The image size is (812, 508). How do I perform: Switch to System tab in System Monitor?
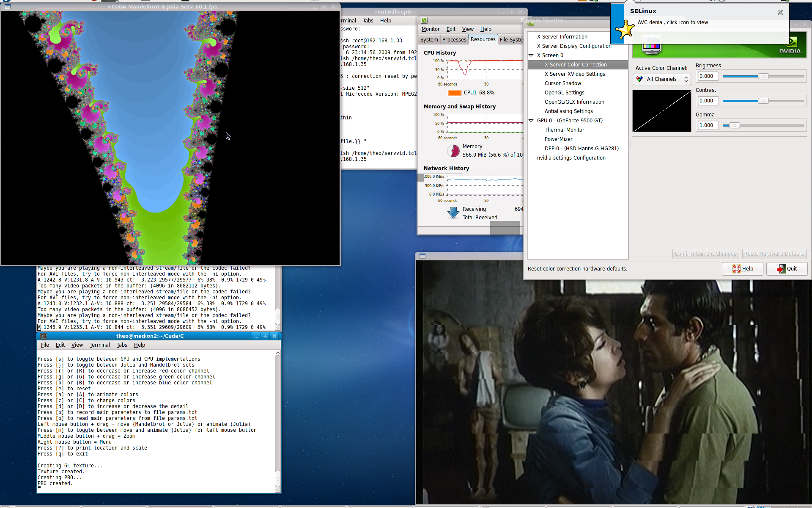429,40
